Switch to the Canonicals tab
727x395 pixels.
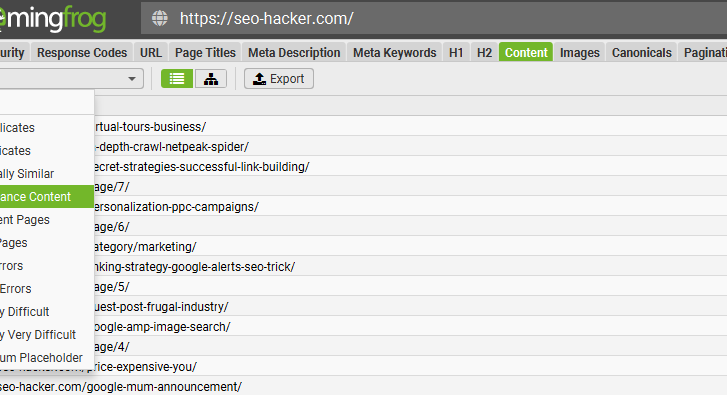point(642,53)
